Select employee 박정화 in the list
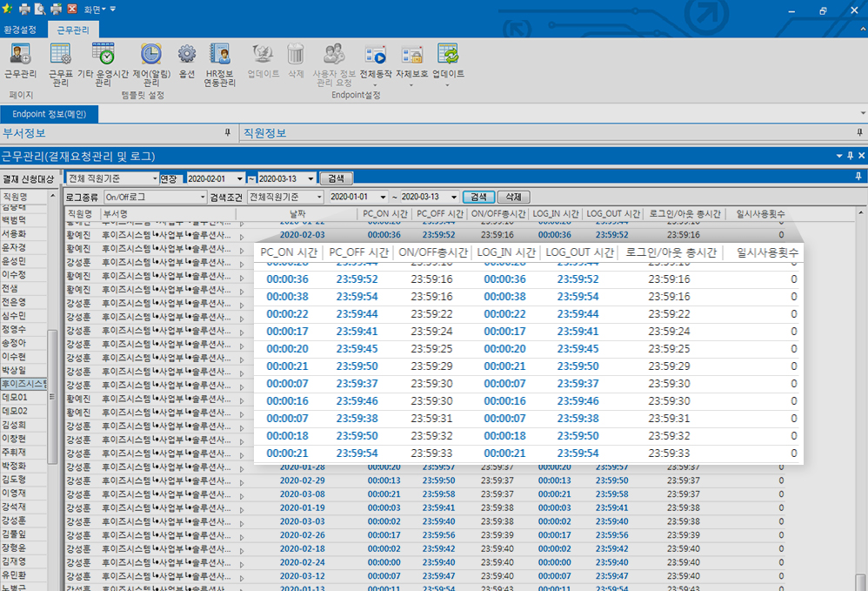This screenshot has height=591, width=868. 23,466
